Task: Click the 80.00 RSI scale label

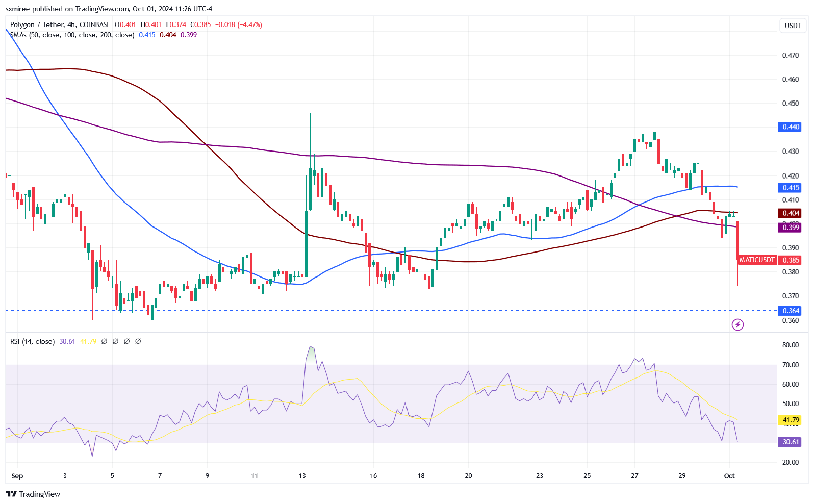Action: point(791,345)
